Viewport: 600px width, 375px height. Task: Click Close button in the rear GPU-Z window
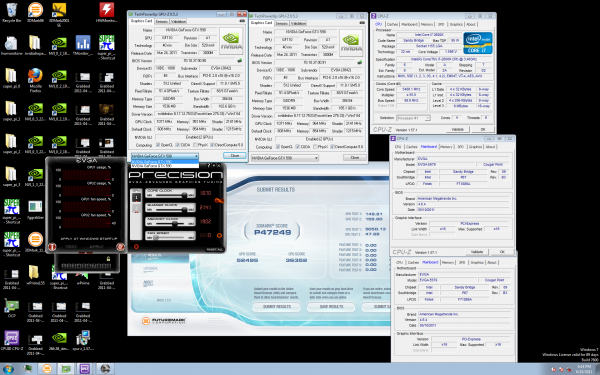[355, 158]
